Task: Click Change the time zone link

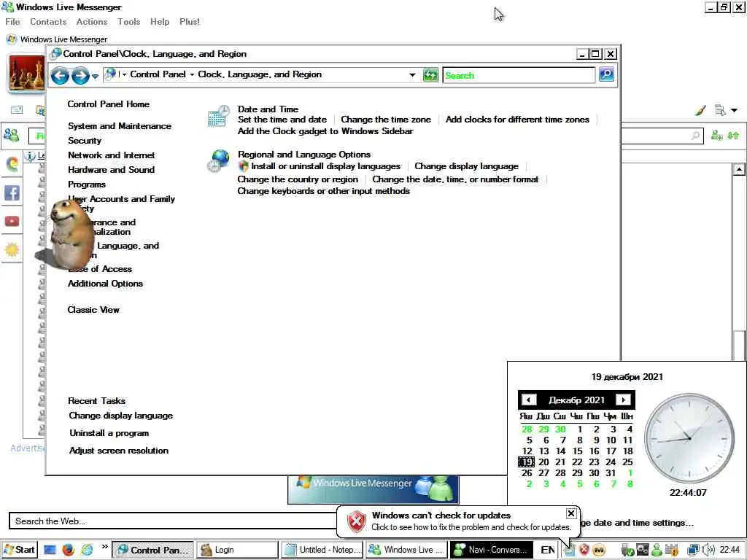Action: click(385, 120)
